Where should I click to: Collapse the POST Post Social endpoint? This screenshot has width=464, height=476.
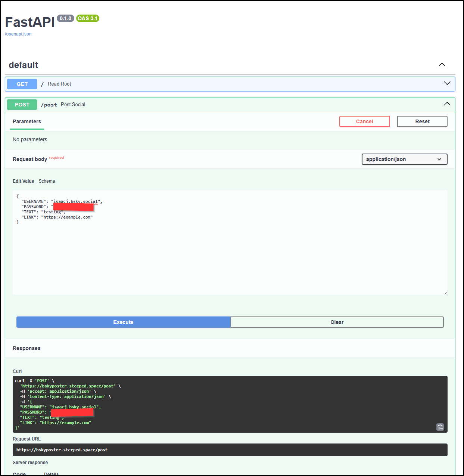pyautogui.click(x=447, y=104)
